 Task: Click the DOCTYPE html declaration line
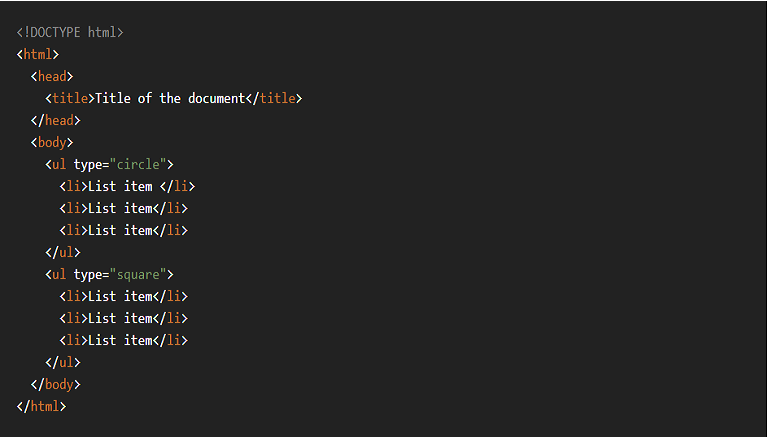click(x=70, y=32)
